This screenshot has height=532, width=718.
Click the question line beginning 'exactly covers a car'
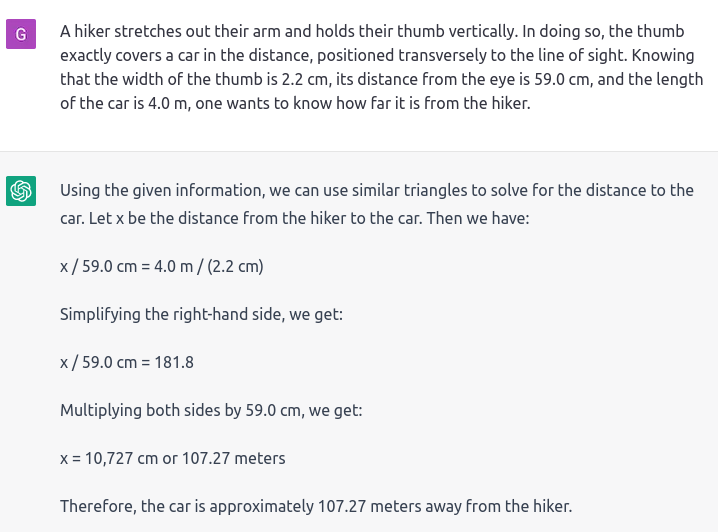click(x=377, y=55)
